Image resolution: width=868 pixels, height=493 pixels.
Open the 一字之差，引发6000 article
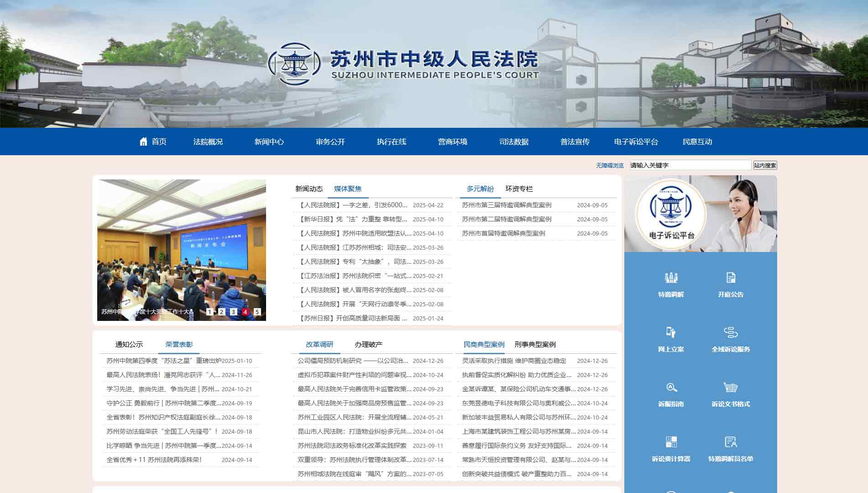[x=352, y=205]
